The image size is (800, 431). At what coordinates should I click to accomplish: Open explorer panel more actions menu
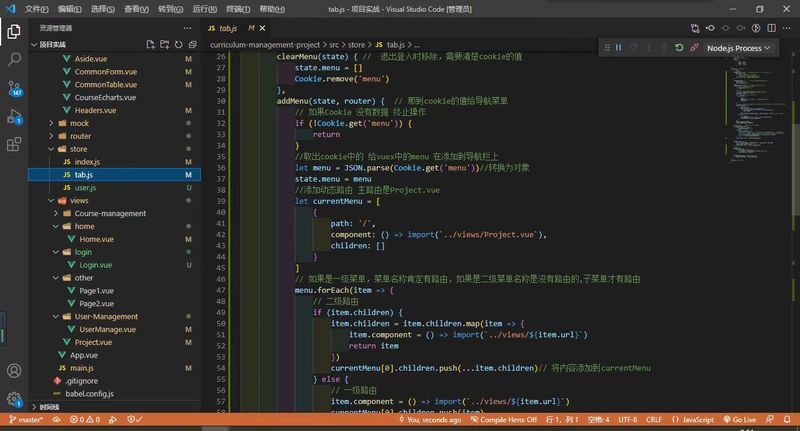(187, 28)
